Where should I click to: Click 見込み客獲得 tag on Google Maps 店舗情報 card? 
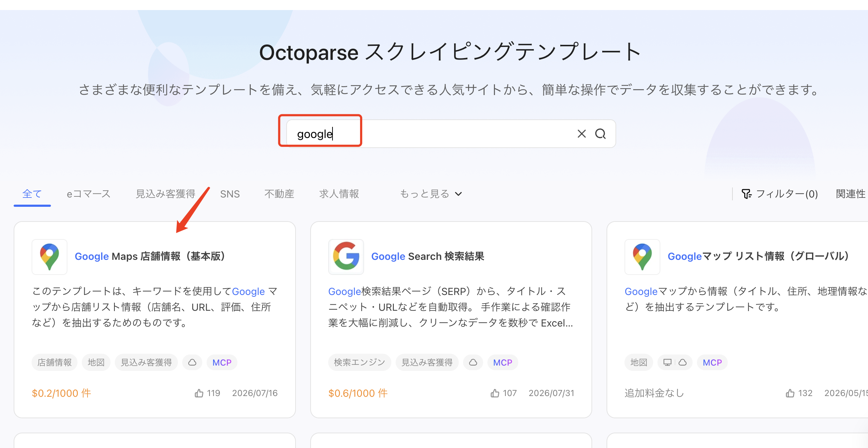click(x=146, y=362)
